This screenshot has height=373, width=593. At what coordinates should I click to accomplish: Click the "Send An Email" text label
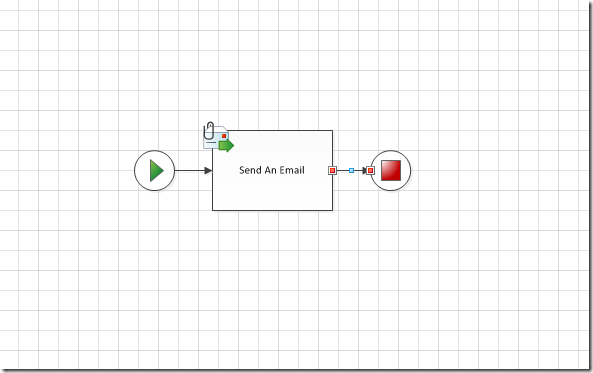pos(272,170)
